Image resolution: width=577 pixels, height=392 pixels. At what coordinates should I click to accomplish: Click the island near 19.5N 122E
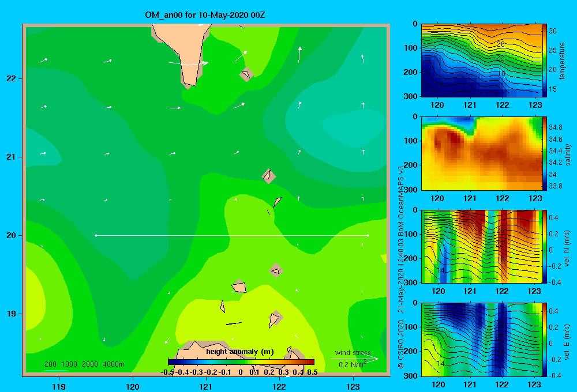pyautogui.click(x=276, y=270)
